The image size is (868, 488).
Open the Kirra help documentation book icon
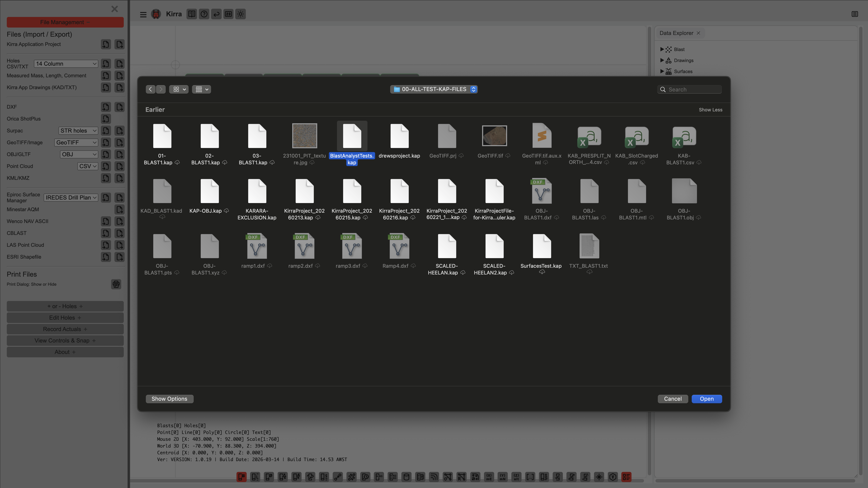(192, 14)
